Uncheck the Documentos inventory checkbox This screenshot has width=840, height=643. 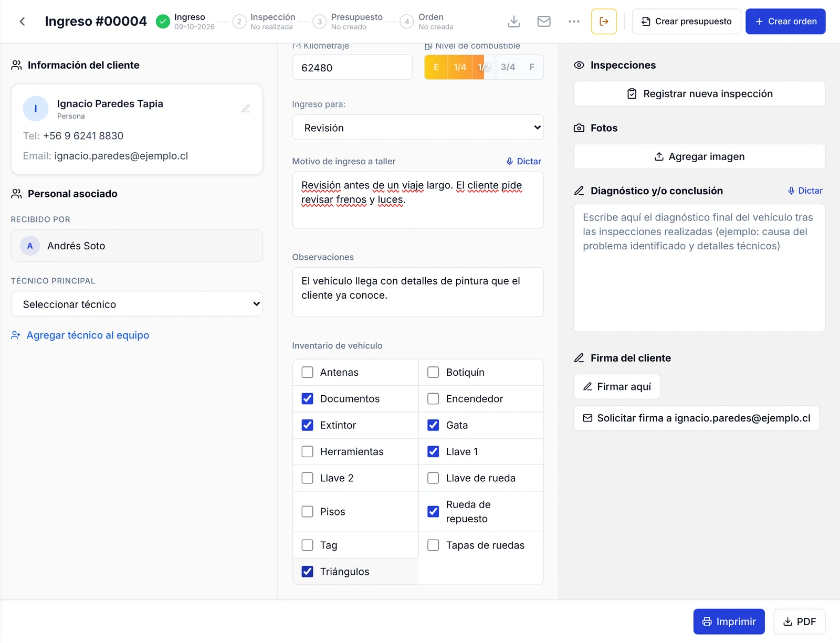click(x=308, y=398)
